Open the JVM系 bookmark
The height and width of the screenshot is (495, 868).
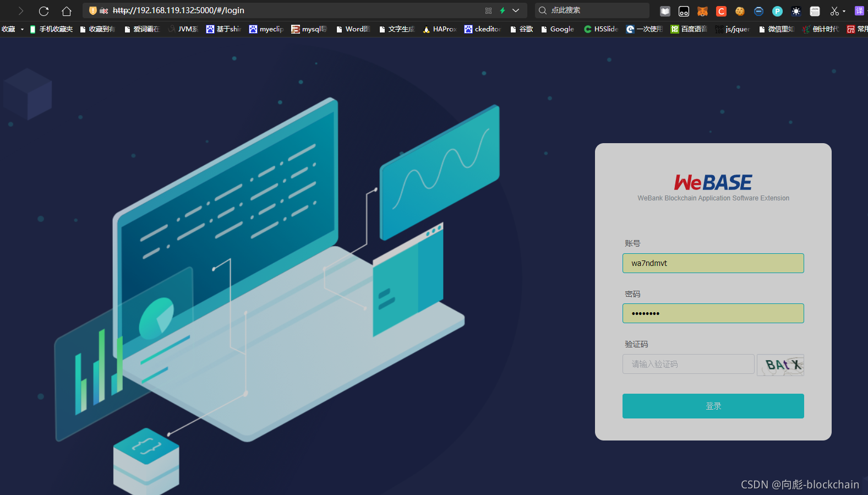coord(183,29)
